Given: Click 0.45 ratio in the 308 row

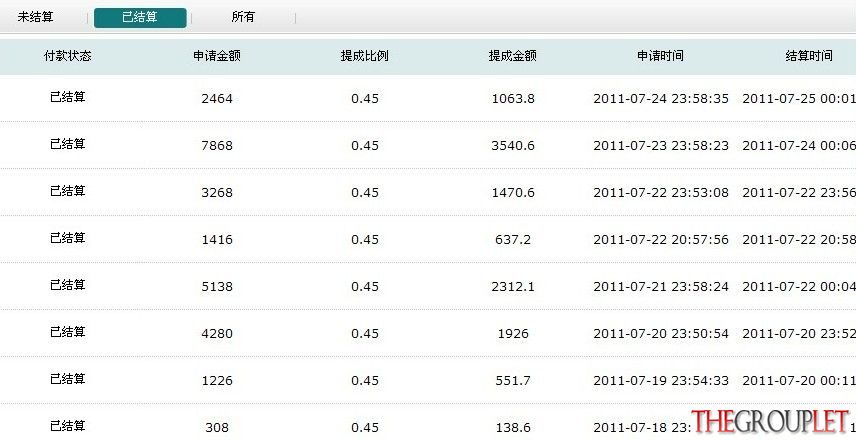Looking at the screenshot, I should (365, 427).
